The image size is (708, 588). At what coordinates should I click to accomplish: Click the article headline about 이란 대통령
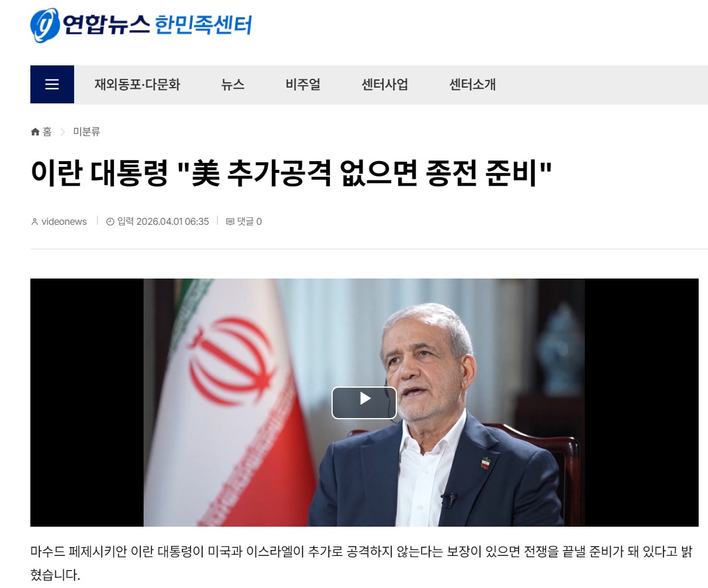click(x=291, y=173)
